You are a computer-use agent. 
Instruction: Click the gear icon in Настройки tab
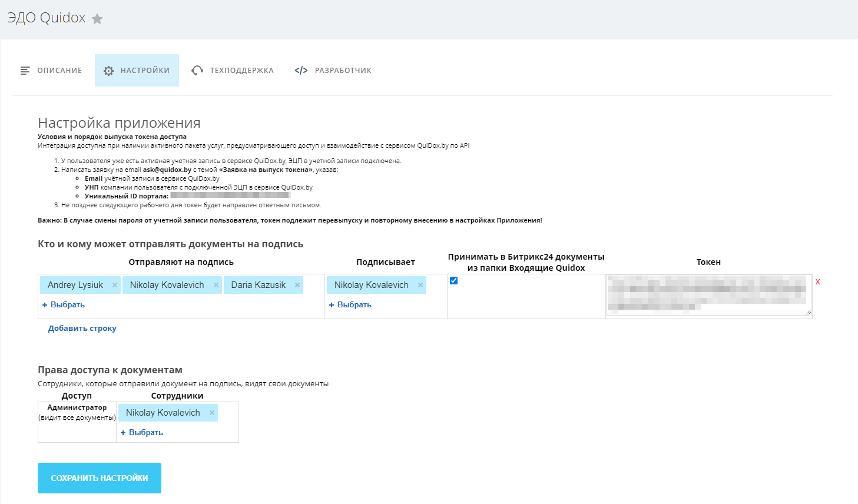pos(108,71)
